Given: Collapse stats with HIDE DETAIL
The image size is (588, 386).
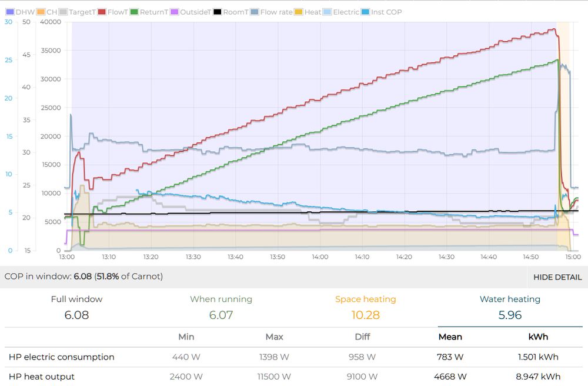Looking at the screenshot, I should coord(557,277).
